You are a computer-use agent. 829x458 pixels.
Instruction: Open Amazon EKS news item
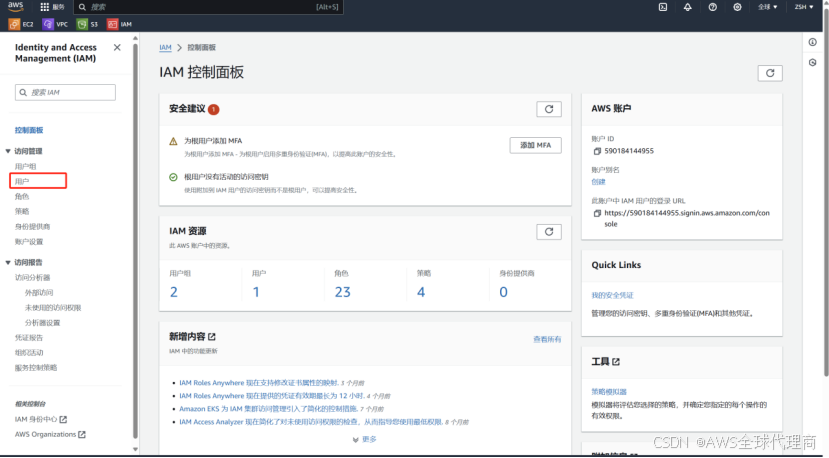[268, 409]
